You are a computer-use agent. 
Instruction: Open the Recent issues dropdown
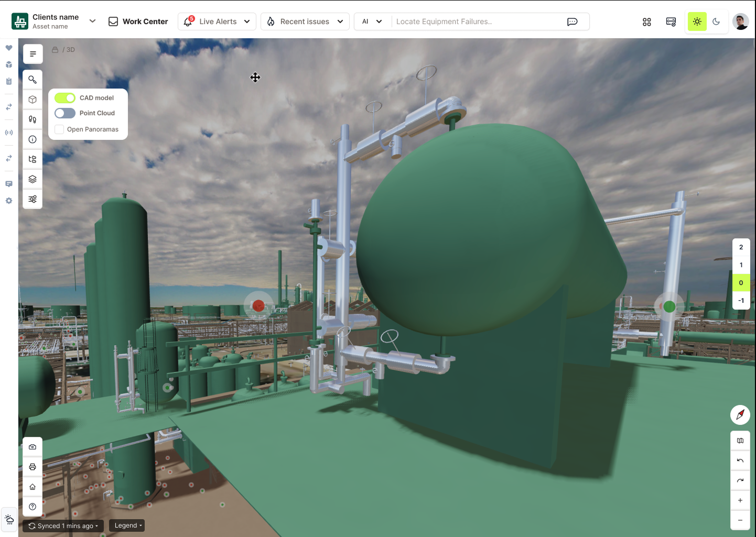(x=305, y=21)
